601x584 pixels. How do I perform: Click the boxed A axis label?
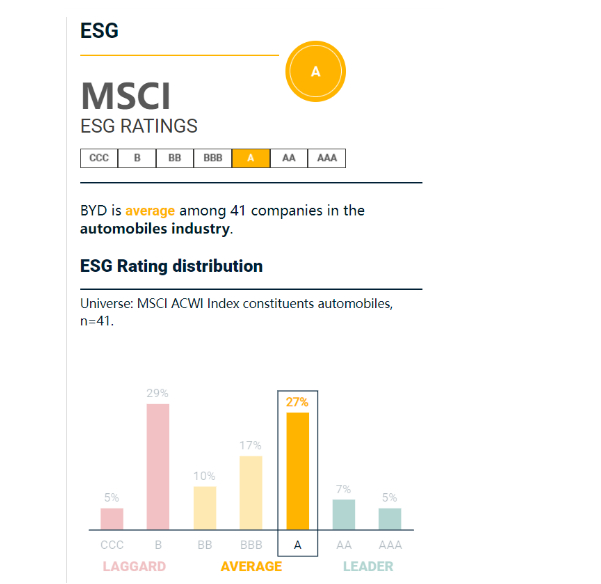pos(297,545)
